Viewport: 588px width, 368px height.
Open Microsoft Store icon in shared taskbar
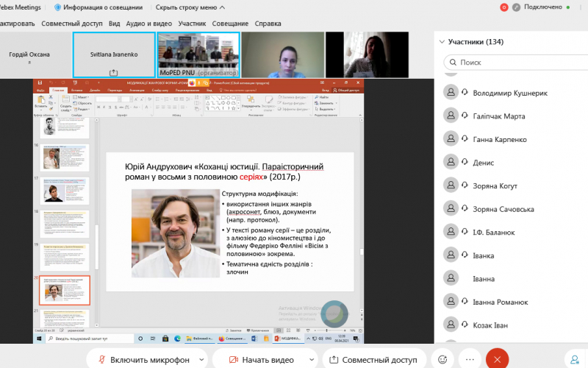[x=165, y=339]
